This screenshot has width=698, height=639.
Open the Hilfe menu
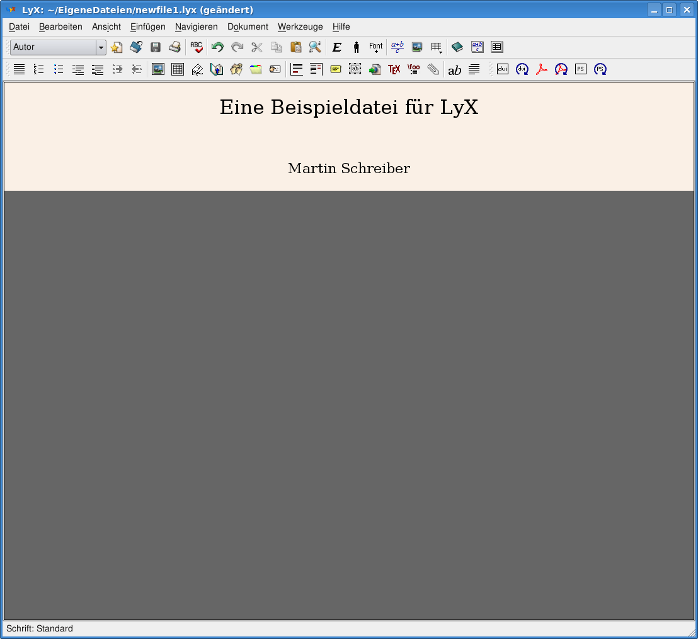(x=341, y=27)
